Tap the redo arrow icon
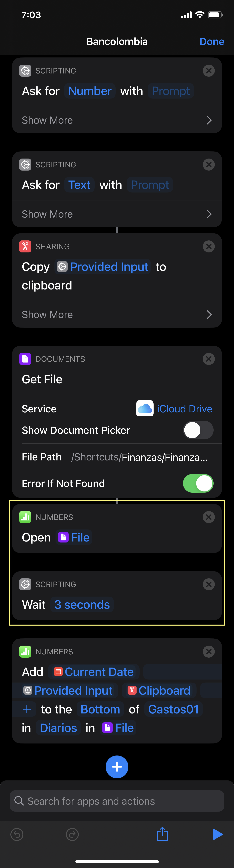234x868 pixels. pos(72,834)
